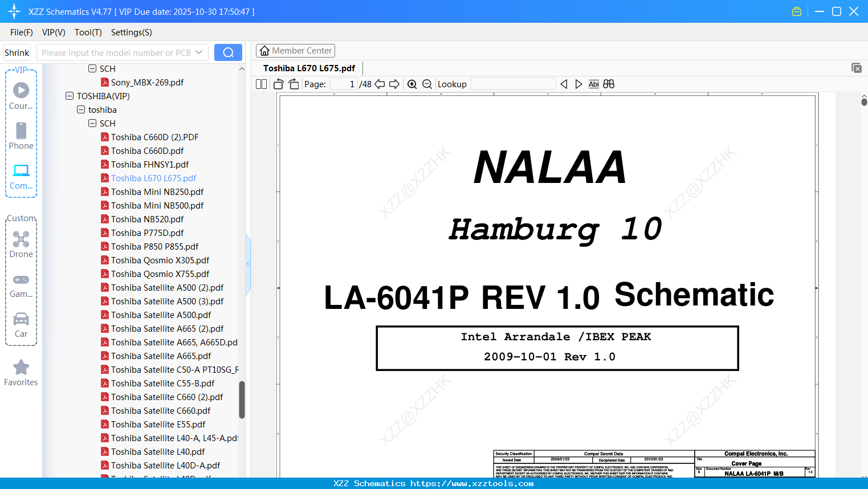The image size is (868, 489).
Task: Click the Lookup text field
Action: 513,84
